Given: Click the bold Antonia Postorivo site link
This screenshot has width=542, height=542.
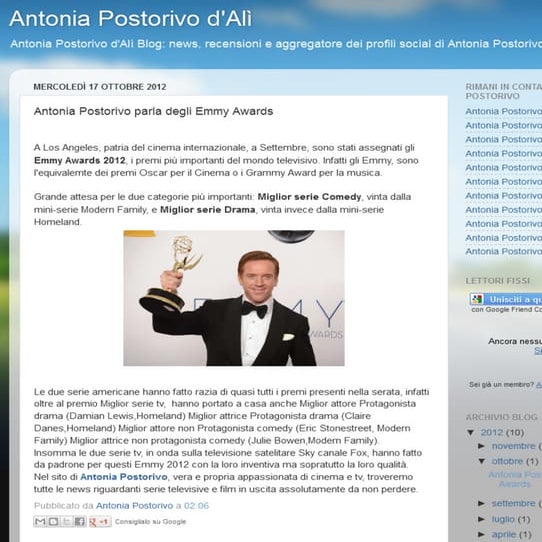Looking at the screenshot, I should tap(124, 477).
